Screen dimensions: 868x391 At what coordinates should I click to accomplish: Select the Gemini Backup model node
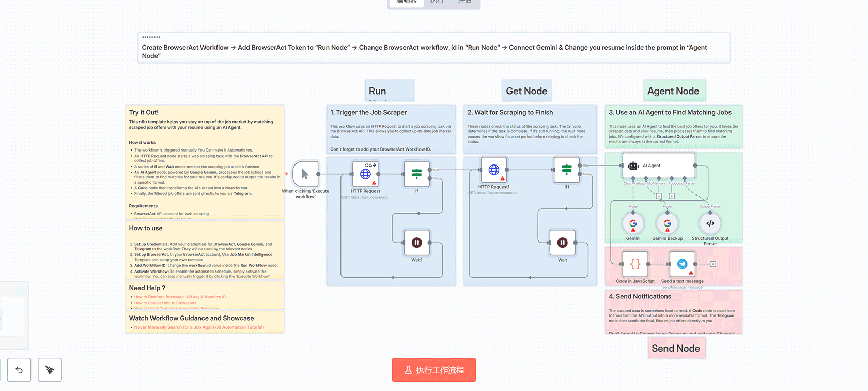click(x=667, y=223)
